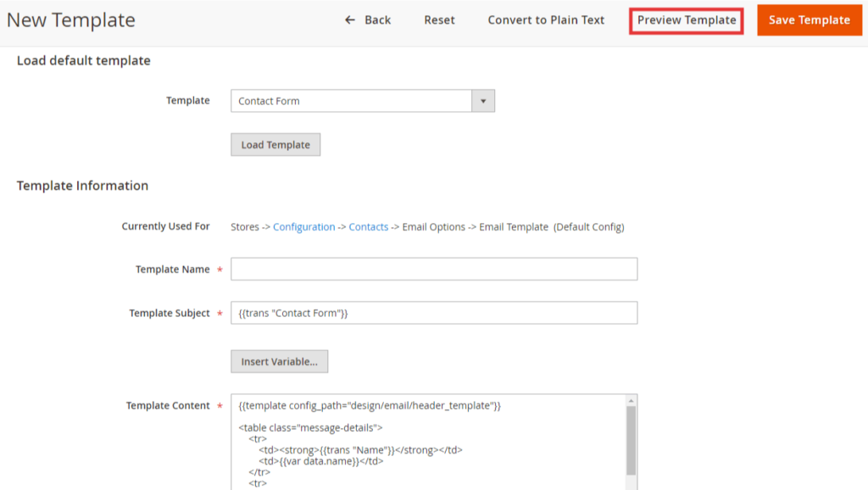Click the back arrow icon beside Back
Viewport: 868px width, 490px height.
pos(351,19)
